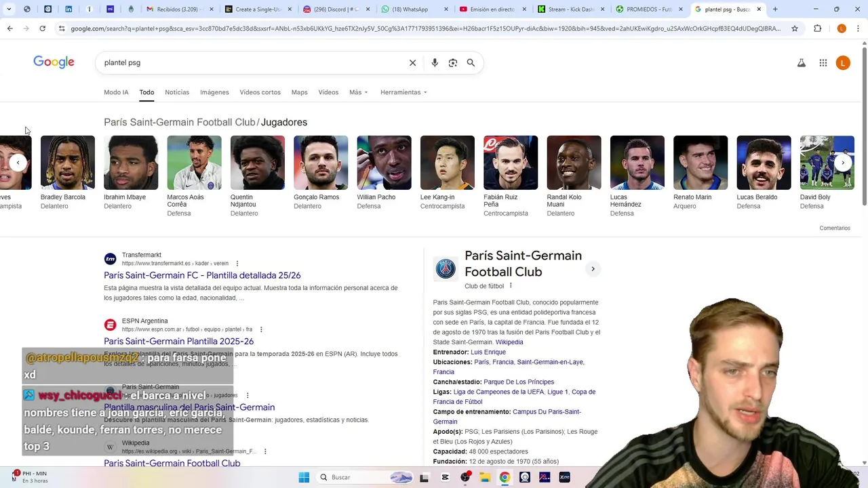Click the magnifying glass search button
Image resolution: width=868 pixels, height=488 pixels.
click(471, 62)
